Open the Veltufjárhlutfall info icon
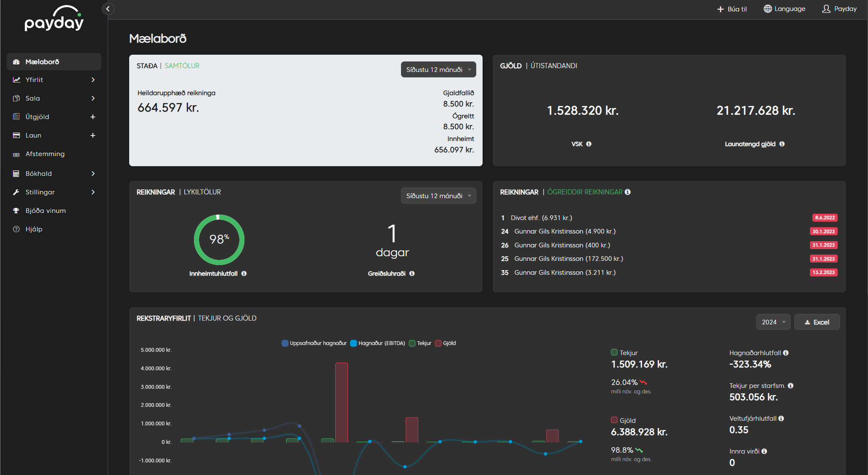Screen dimensions: 868x475 [781, 419]
